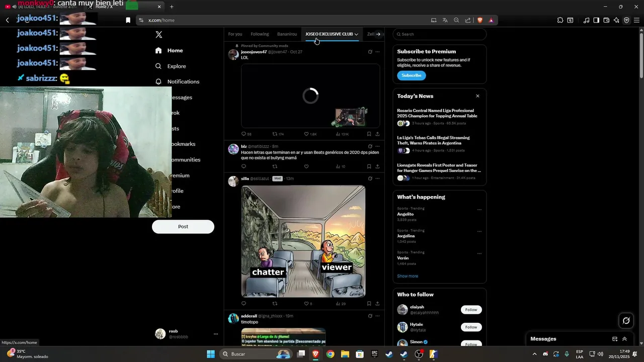
Task: Switch to the For you tab
Action: click(235, 34)
